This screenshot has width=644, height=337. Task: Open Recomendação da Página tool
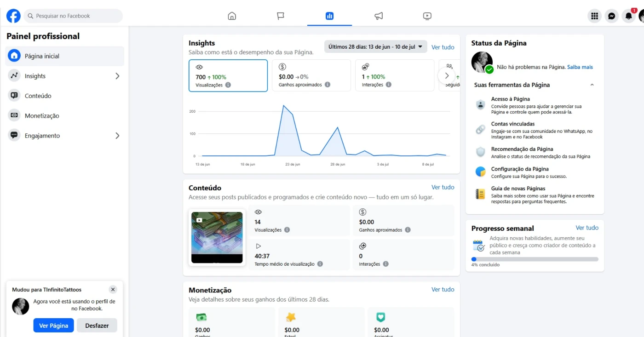click(535, 153)
